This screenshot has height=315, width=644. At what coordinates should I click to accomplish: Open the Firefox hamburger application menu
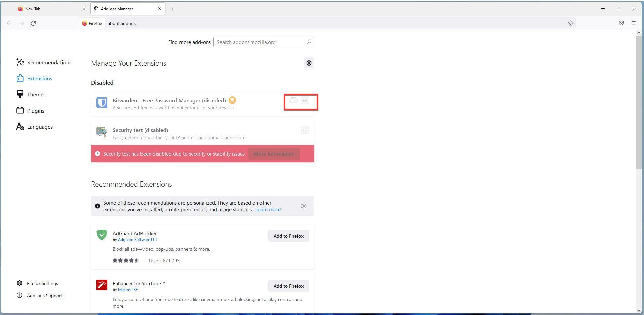point(634,23)
